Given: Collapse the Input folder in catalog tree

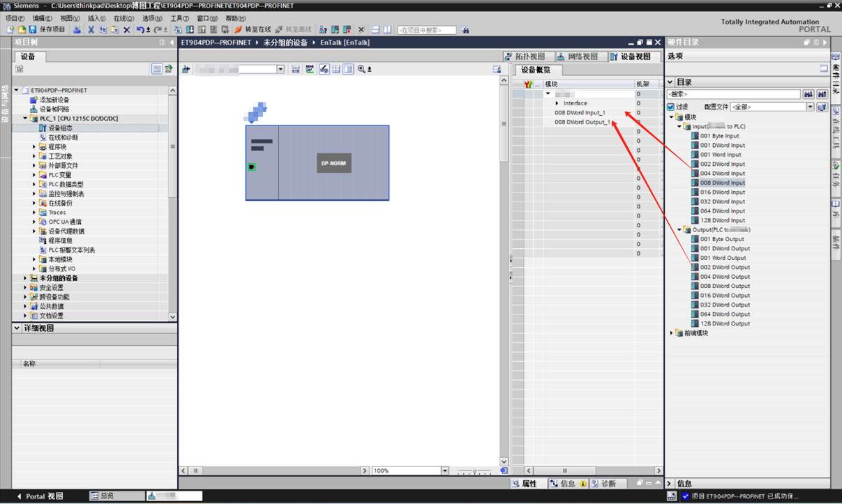Looking at the screenshot, I should 679,126.
